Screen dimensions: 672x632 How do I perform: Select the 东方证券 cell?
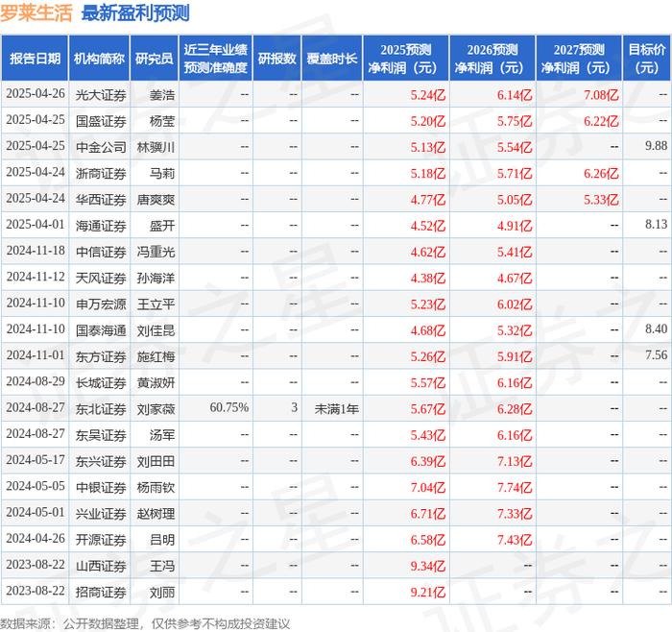(101, 356)
